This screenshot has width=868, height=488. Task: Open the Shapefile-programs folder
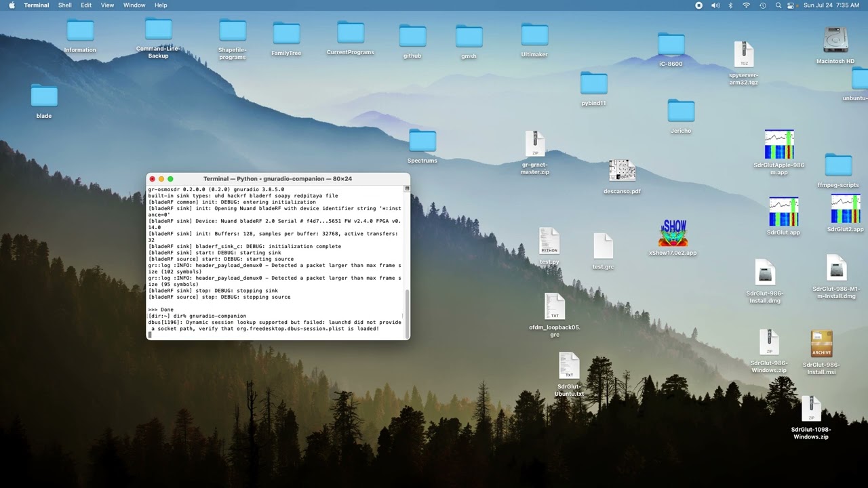pos(232,31)
